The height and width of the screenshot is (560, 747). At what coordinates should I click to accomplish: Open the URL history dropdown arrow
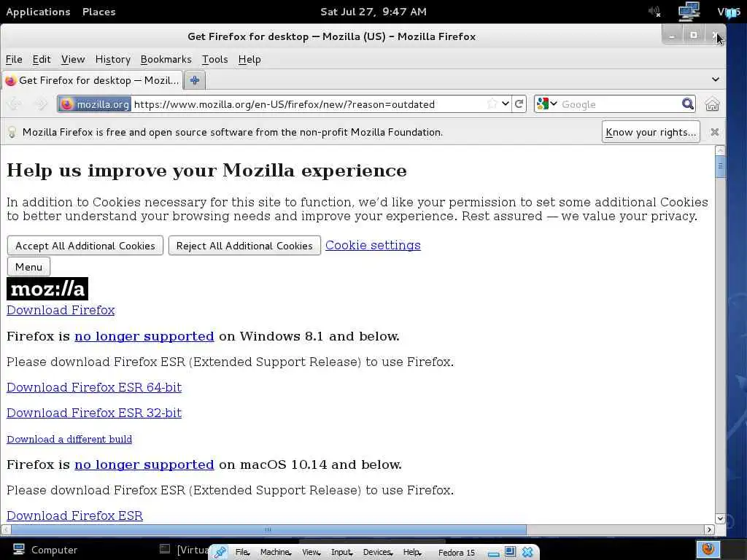tap(506, 104)
